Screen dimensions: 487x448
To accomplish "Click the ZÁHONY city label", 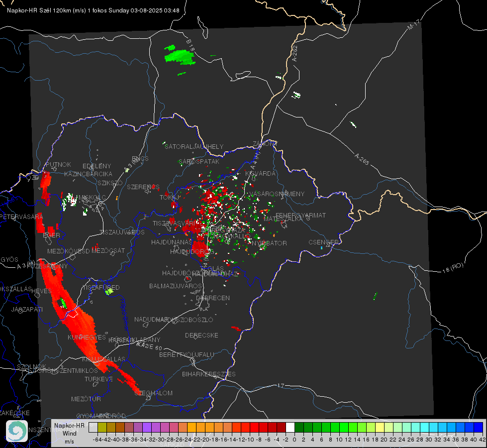I will 265,144.
